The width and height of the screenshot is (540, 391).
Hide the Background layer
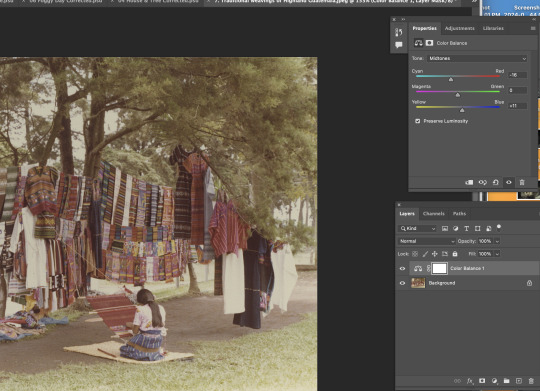click(402, 283)
